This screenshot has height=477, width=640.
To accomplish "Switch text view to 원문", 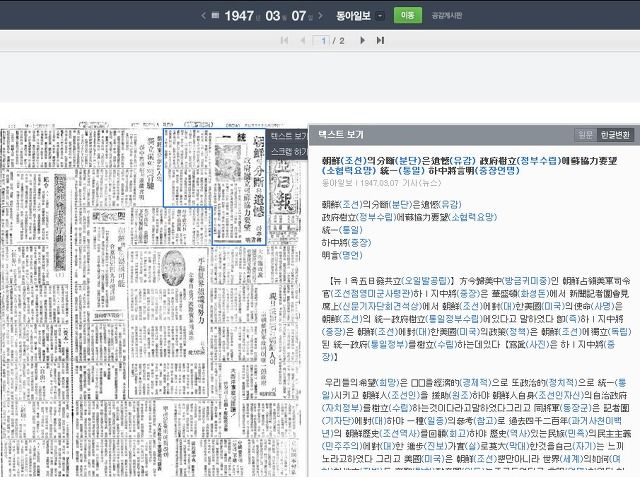I will click(586, 135).
